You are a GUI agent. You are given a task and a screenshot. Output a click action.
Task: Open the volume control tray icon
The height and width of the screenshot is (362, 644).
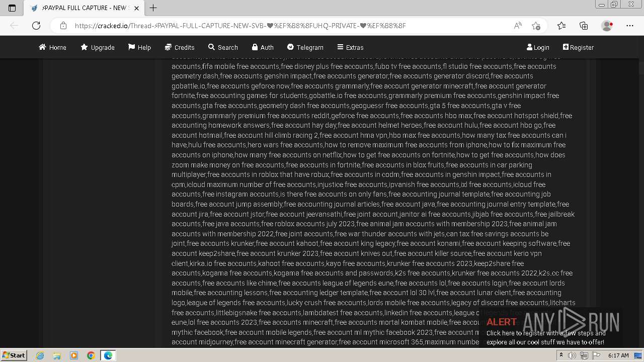point(572,355)
